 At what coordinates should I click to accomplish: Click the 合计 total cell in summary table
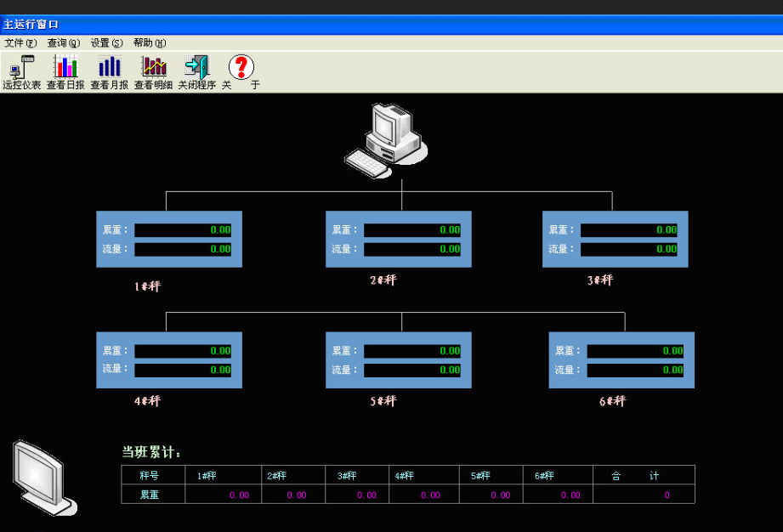644,495
